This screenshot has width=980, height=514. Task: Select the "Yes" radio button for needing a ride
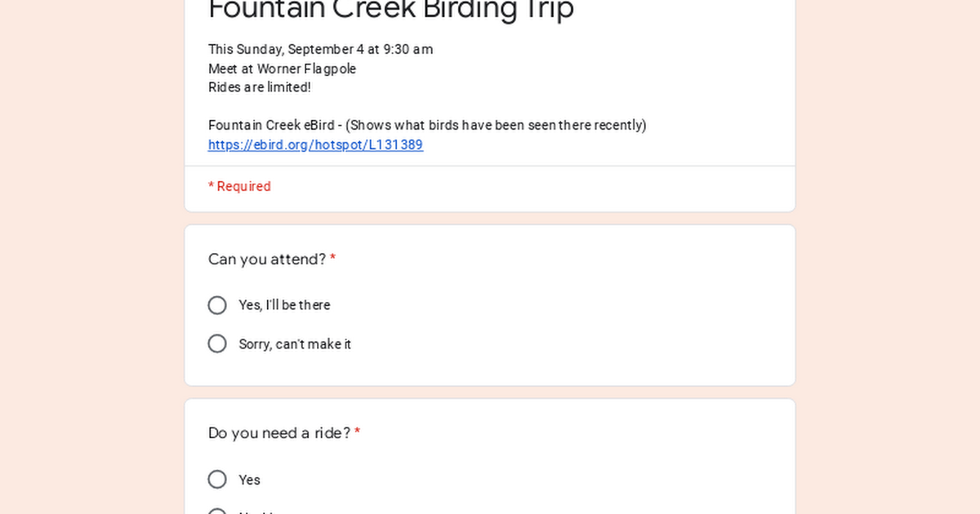pos(217,479)
